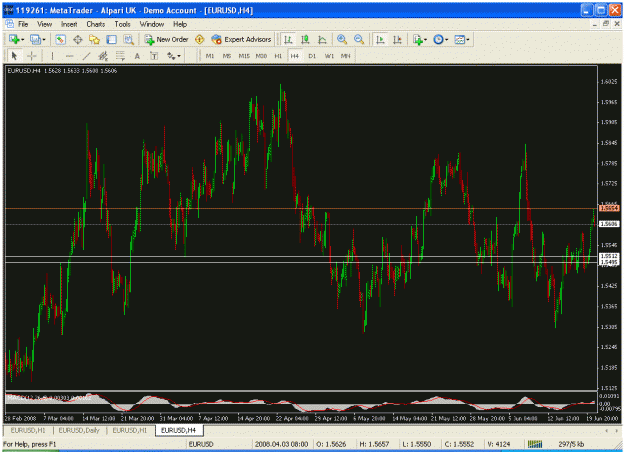Switch timeframe to M1
Screen dimensions: 625x452
coord(210,56)
